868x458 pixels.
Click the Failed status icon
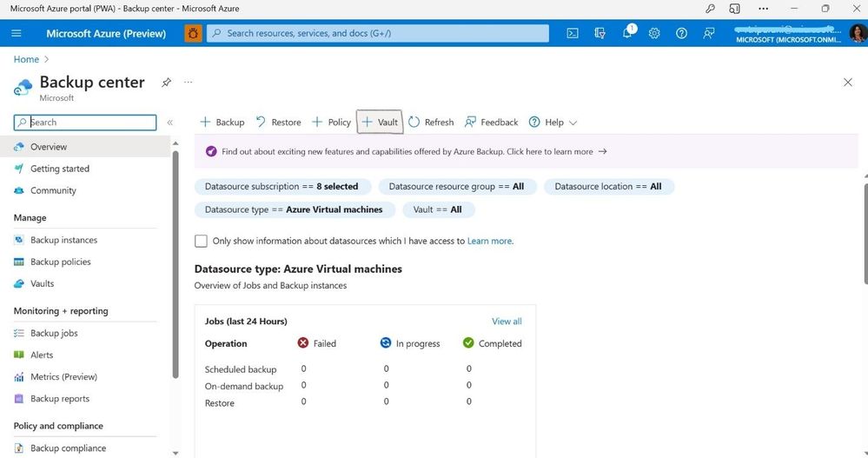303,342
